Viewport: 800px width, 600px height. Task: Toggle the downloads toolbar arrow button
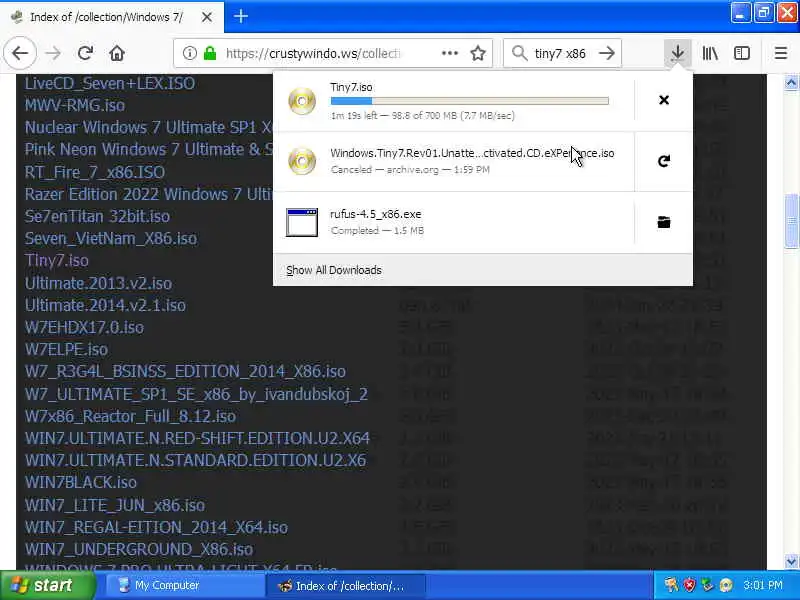(678, 53)
